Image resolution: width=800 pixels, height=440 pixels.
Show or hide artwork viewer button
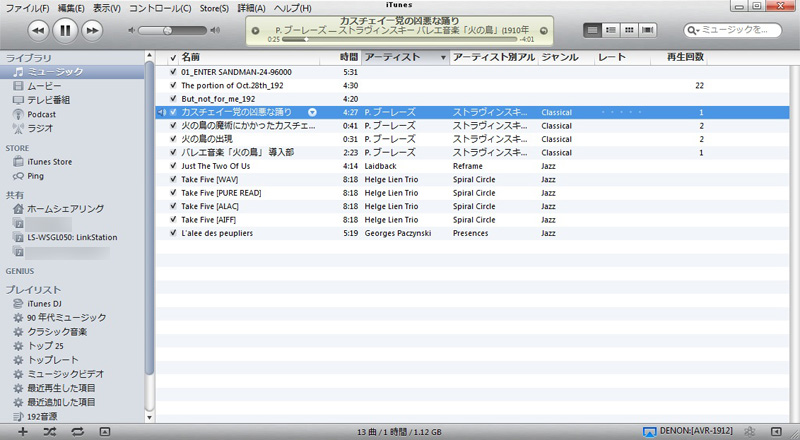tap(105, 432)
